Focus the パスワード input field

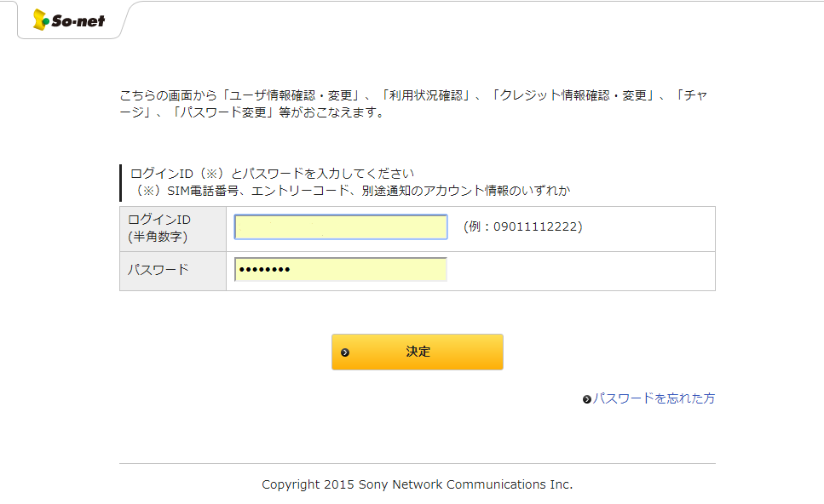341,269
